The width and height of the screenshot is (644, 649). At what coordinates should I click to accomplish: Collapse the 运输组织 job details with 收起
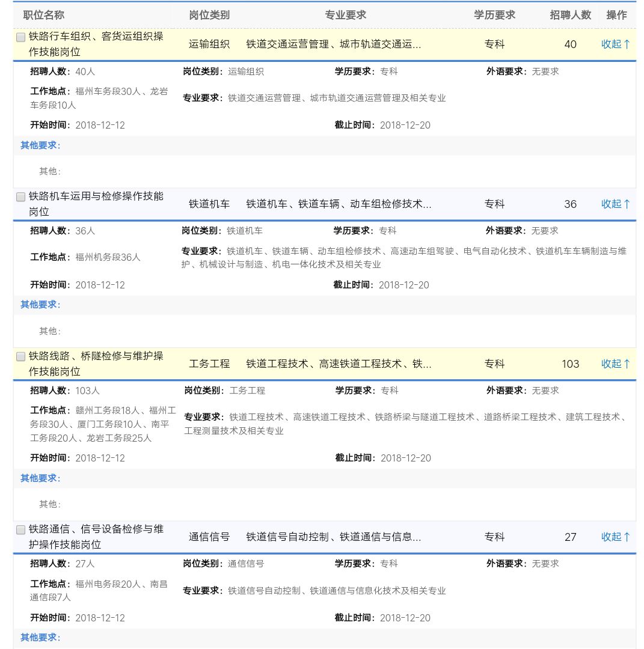(616, 44)
